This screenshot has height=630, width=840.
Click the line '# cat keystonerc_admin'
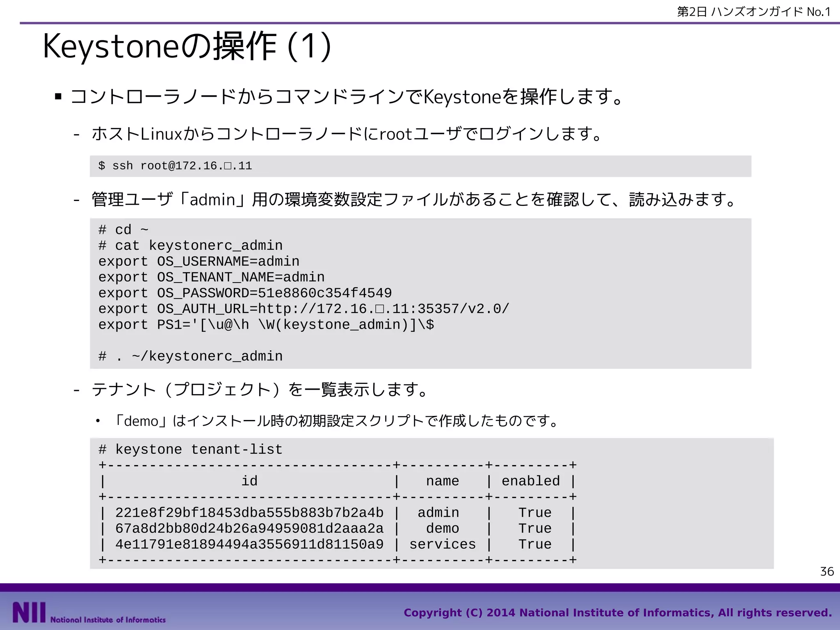coord(190,246)
